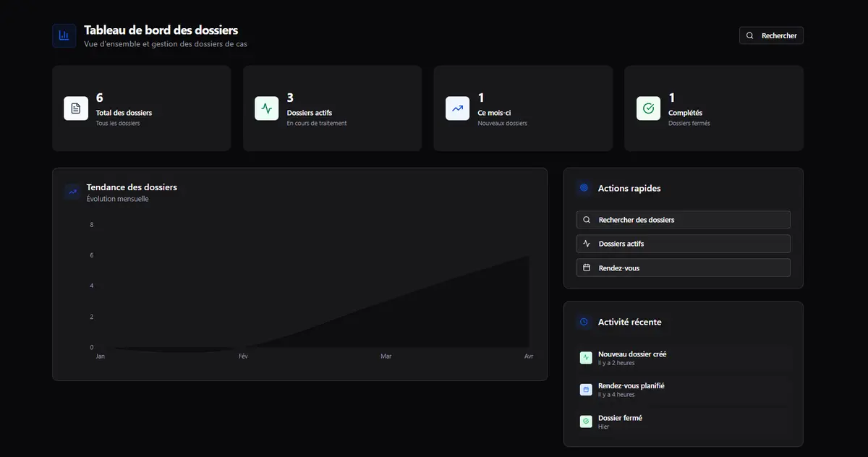868x457 pixels.
Task: Click the trend icon beside Tendance des dossiers
Action: pyautogui.click(x=72, y=192)
